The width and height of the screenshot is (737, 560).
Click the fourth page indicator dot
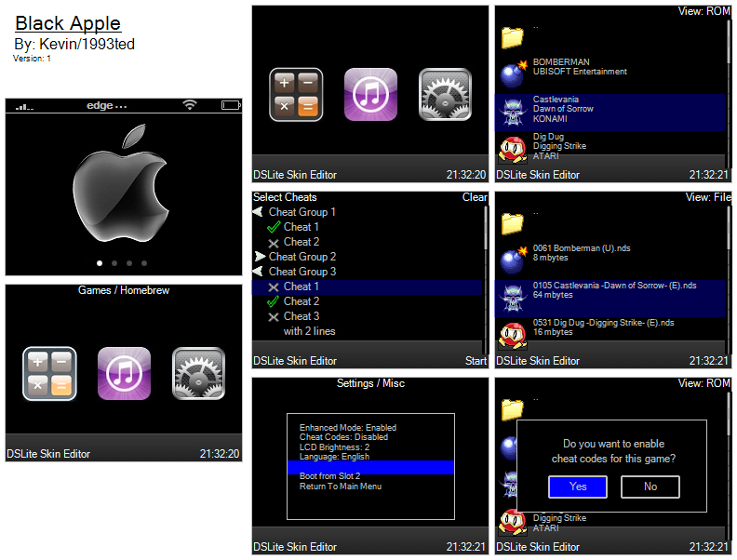click(144, 263)
